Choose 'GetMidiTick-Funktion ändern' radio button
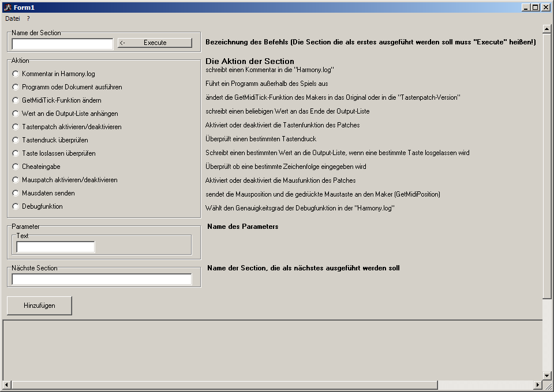 pos(16,100)
